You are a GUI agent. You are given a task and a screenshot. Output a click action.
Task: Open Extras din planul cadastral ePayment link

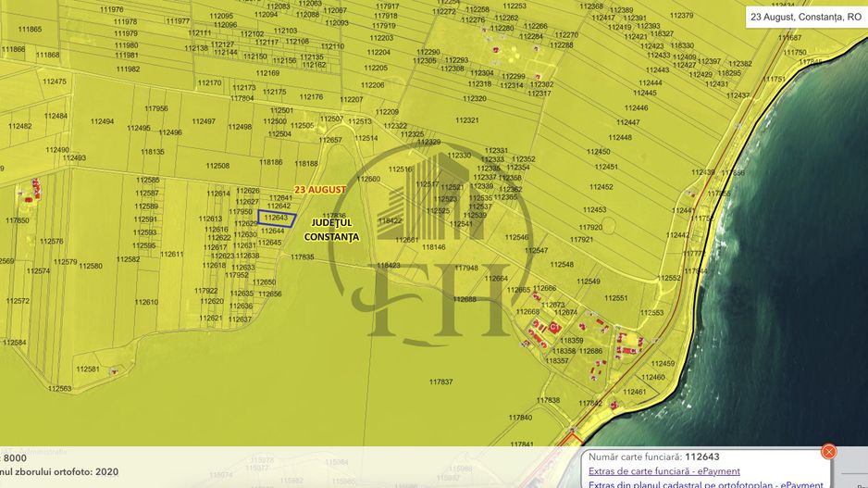pyautogui.click(x=705, y=484)
